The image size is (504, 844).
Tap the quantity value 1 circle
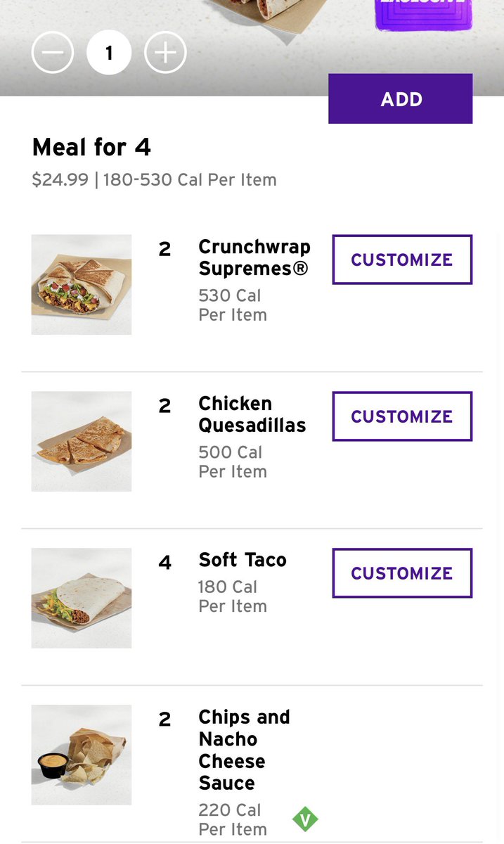[109, 53]
